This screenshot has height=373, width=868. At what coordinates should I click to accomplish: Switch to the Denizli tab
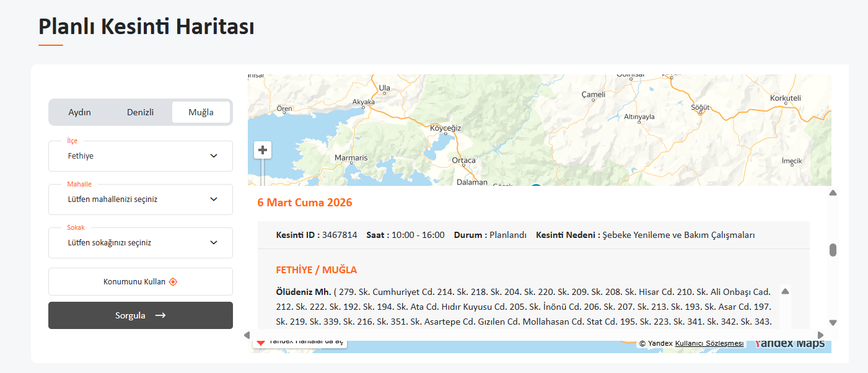click(140, 112)
